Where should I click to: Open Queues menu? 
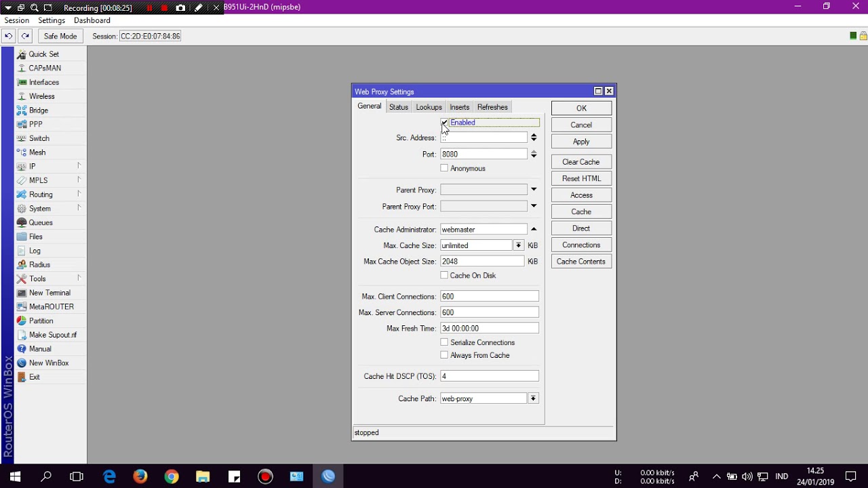tap(40, 223)
